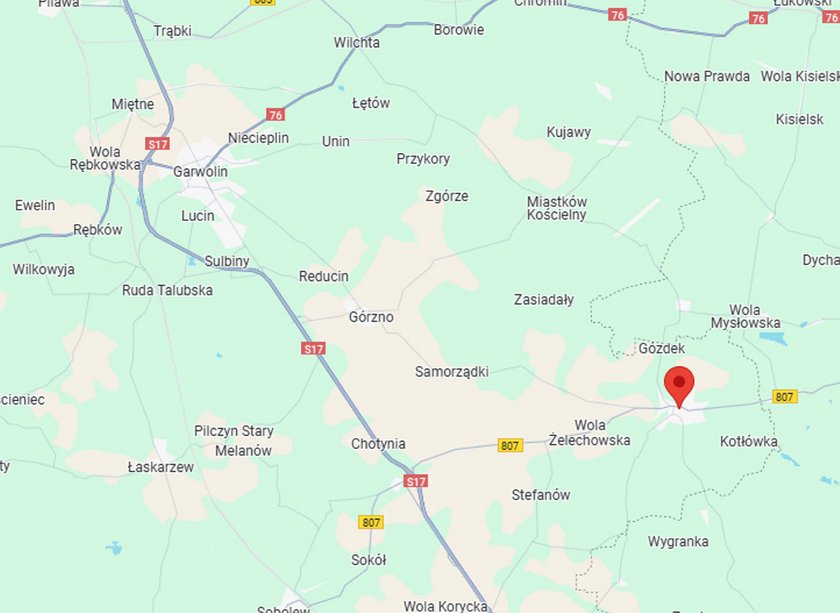This screenshot has height=613, width=840.
Task: Click the 807 shield east of the pin
Action: [784, 397]
